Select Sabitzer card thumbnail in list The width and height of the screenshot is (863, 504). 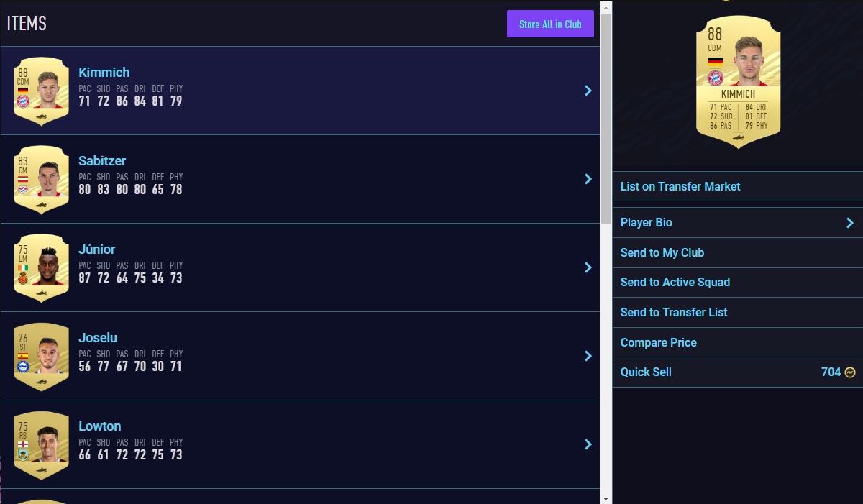click(42, 179)
